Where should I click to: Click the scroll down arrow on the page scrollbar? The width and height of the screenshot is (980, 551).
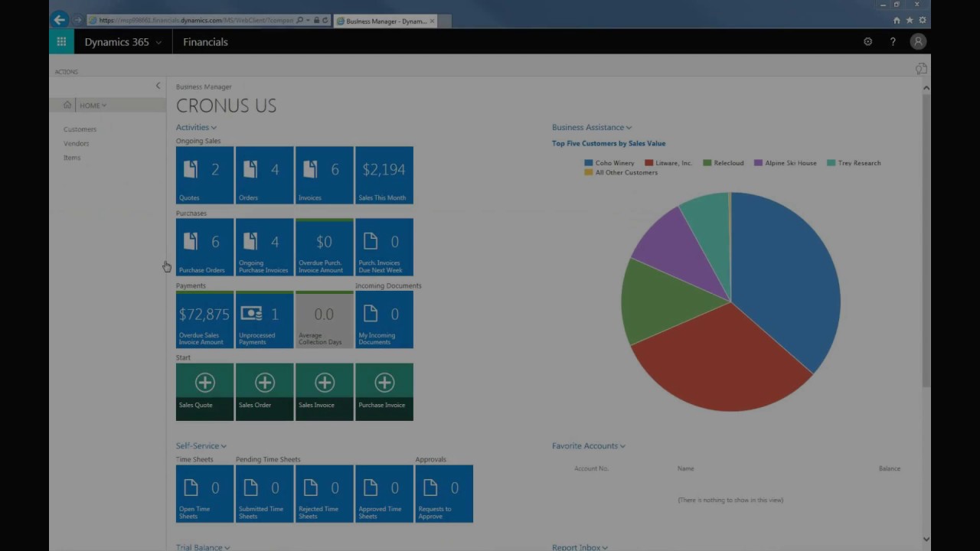(x=926, y=540)
